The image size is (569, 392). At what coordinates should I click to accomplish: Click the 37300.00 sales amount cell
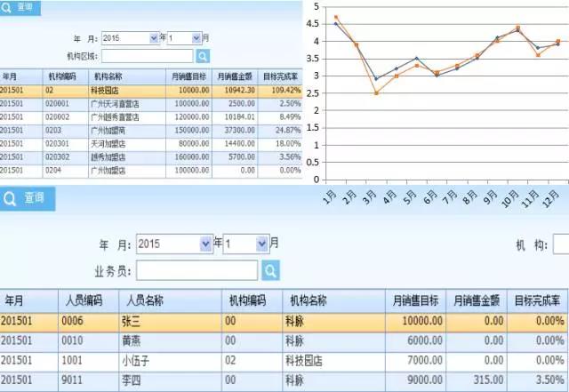point(235,131)
